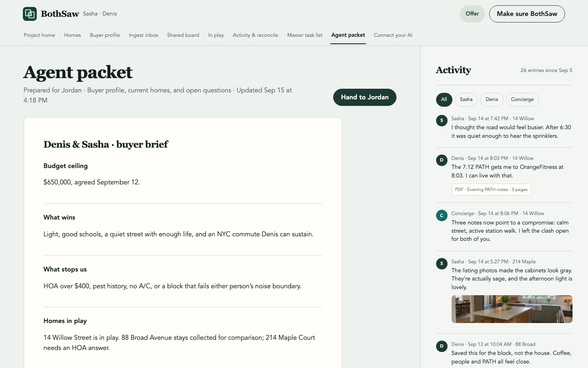Viewport: 588px width, 368px height.
Task: Click the Budget ceiling section label
Action: click(x=66, y=166)
